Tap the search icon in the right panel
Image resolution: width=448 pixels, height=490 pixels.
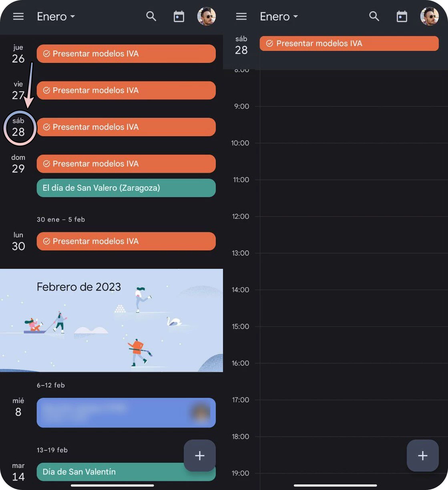tap(374, 16)
